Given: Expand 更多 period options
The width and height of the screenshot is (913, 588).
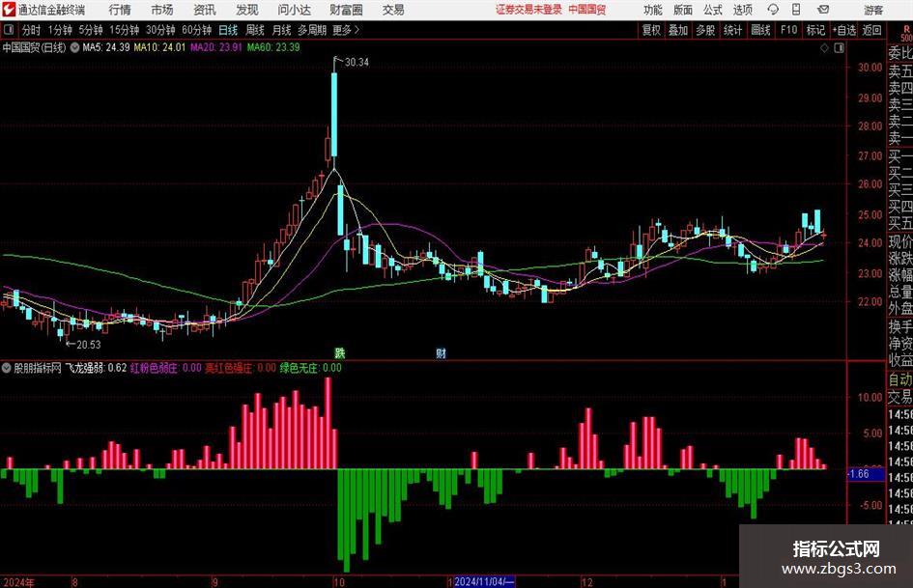Looking at the screenshot, I should [346, 30].
